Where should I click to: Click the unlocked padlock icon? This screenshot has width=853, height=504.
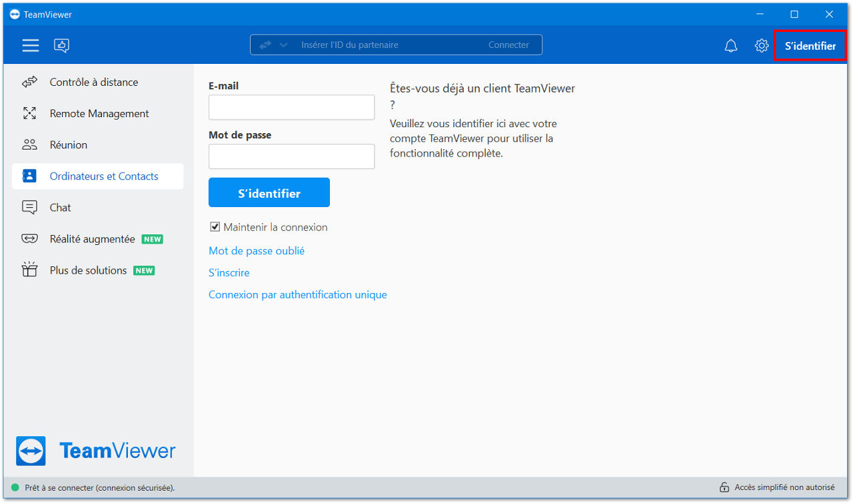click(x=724, y=487)
